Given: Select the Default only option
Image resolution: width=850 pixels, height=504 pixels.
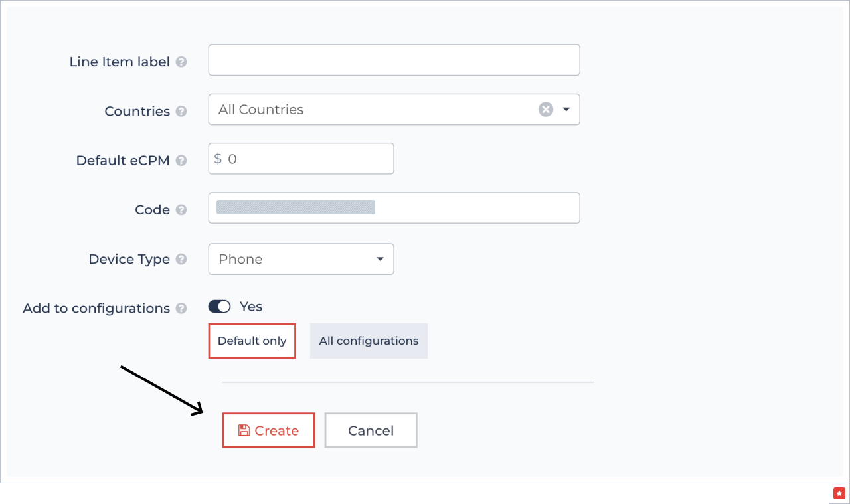Looking at the screenshot, I should point(252,341).
